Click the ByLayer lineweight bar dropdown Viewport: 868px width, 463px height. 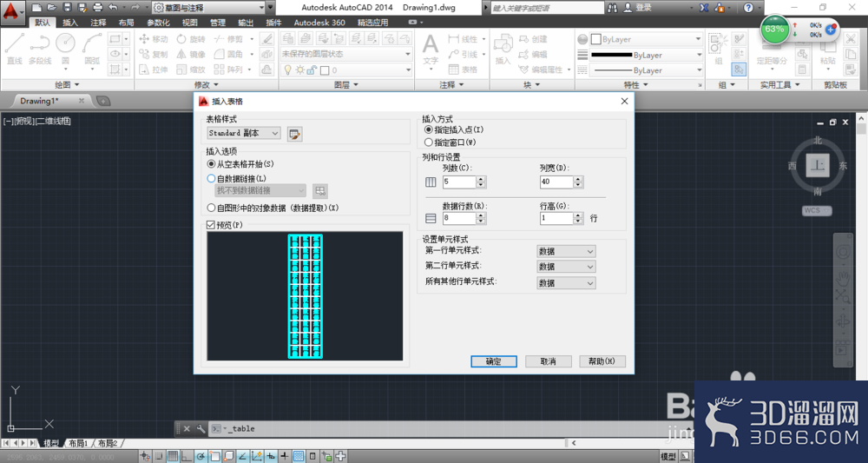(647, 55)
